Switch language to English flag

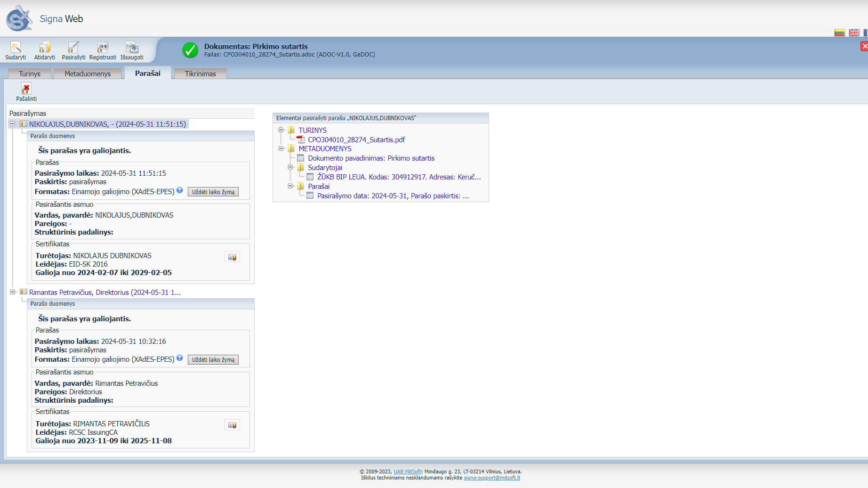coord(854,33)
